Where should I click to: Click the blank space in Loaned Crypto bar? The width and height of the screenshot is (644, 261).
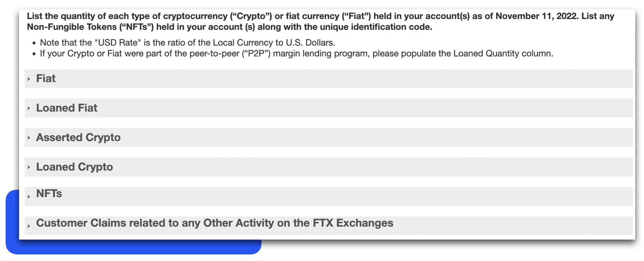point(372,167)
